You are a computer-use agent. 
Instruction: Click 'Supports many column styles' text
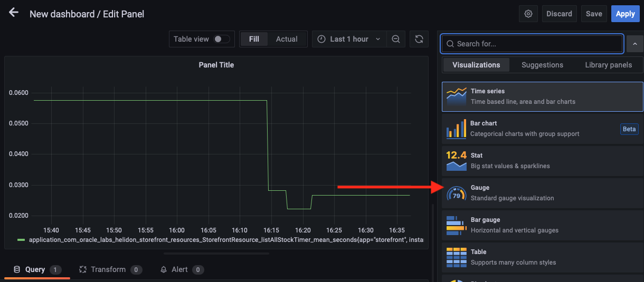513,262
